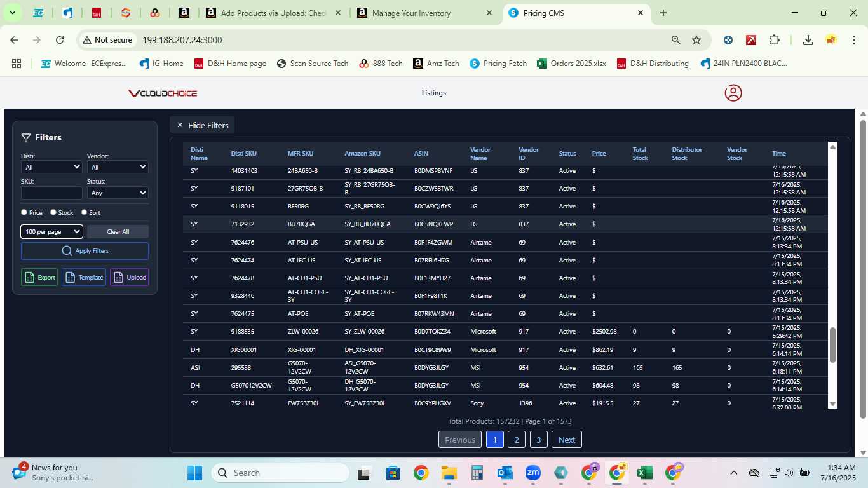Click the FW75BZ30L MFR SKU cell
This screenshot has width=868, height=488.
coord(304,403)
